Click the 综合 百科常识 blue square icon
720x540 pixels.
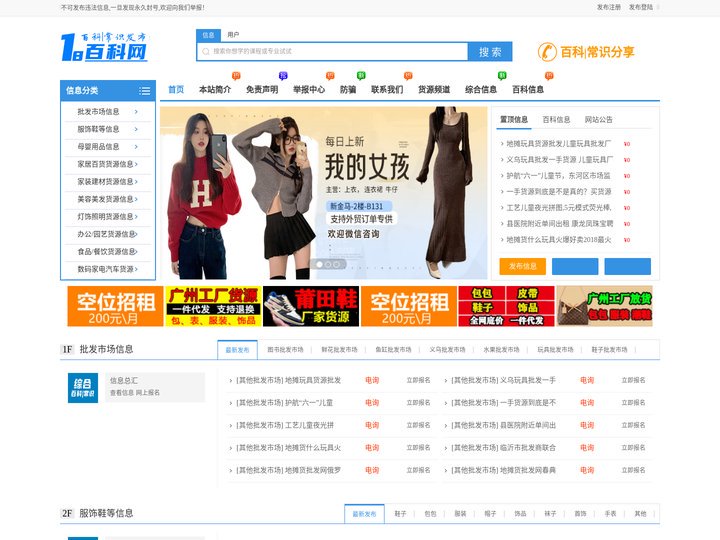coord(83,388)
